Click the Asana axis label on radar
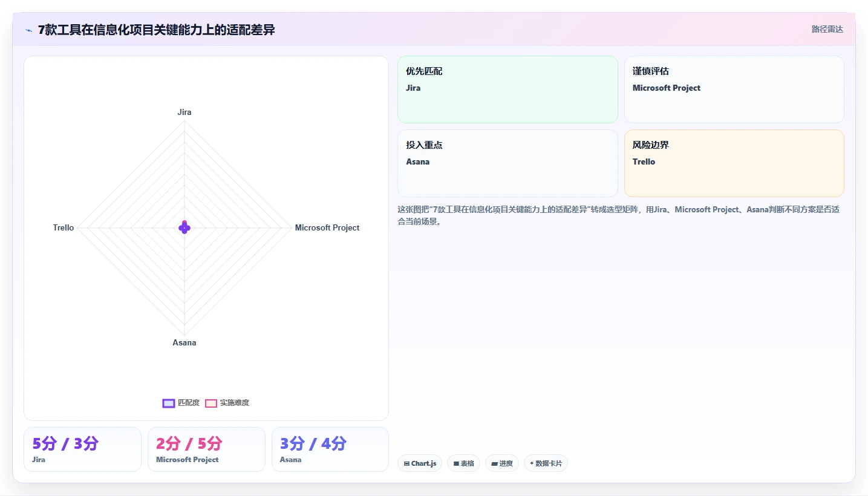The height and width of the screenshot is (496, 868). point(184,343)
